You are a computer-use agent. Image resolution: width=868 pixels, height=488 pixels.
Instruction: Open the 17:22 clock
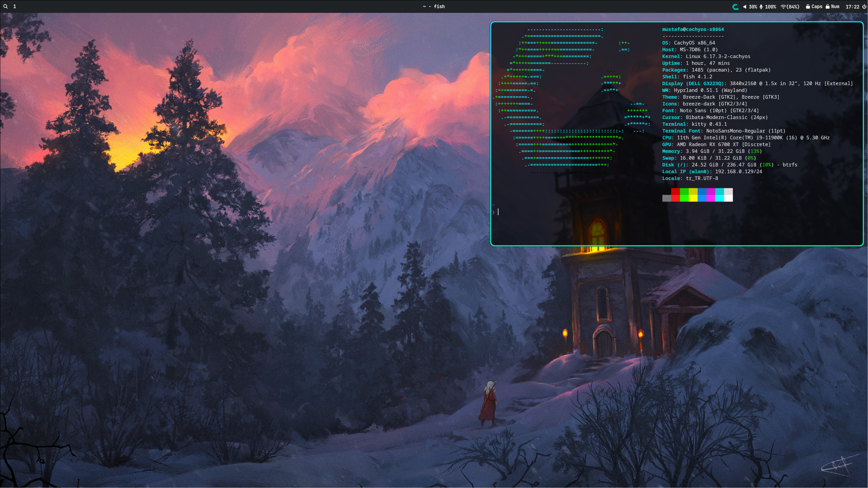(x=852, y=7)
